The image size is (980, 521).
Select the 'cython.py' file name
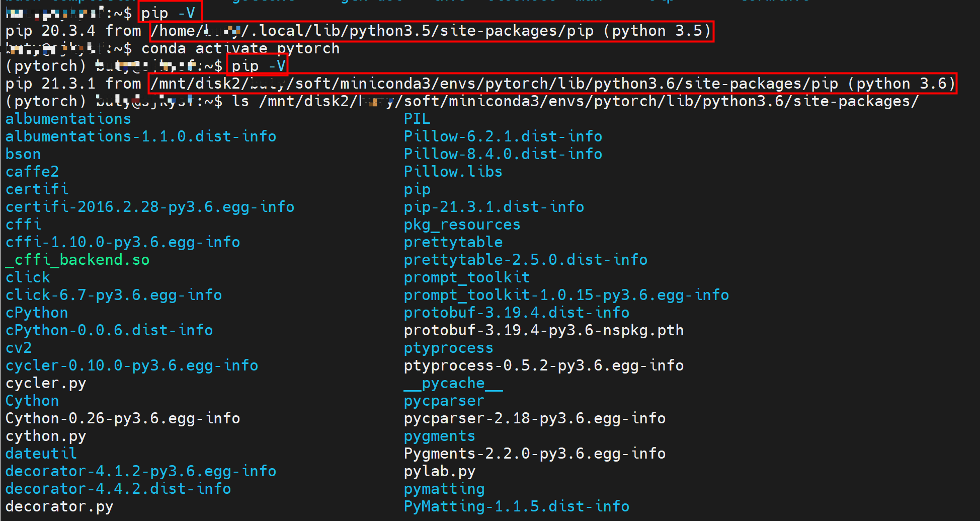click(x=46, y=436)
